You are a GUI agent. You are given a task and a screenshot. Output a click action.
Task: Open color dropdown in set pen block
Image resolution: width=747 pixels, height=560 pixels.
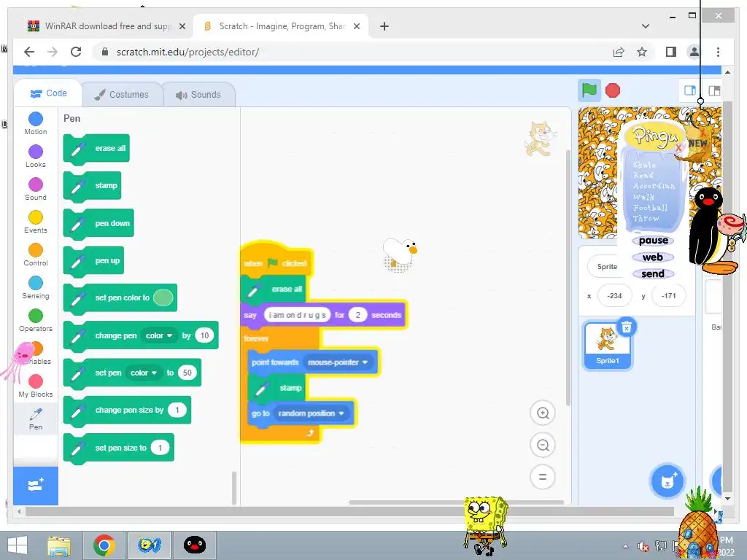144,373
